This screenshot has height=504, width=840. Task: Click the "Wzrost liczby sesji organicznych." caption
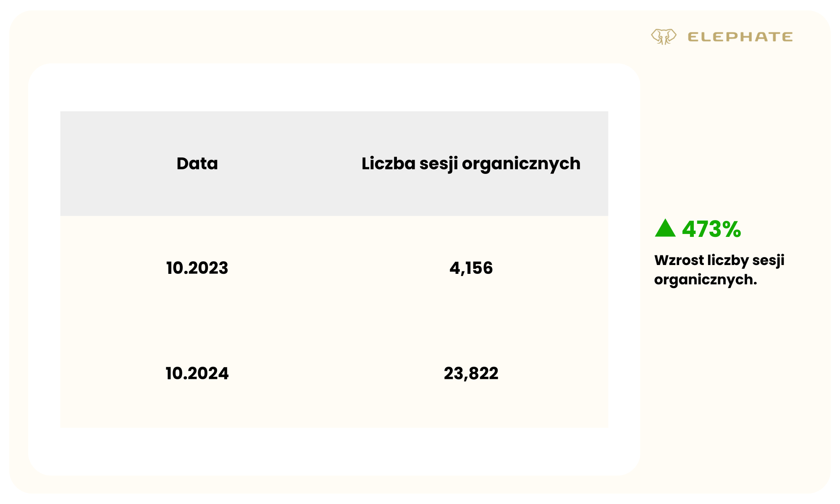[x=719, y=270]
